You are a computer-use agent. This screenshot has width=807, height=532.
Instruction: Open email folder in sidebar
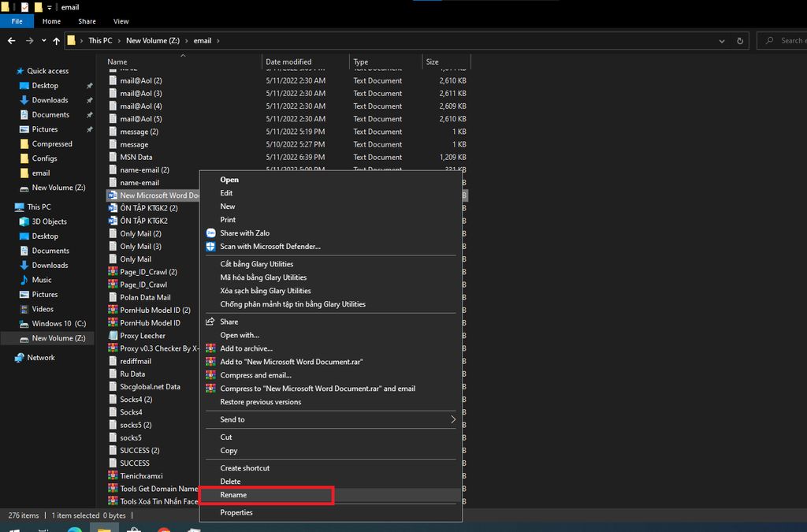(41, 173)
